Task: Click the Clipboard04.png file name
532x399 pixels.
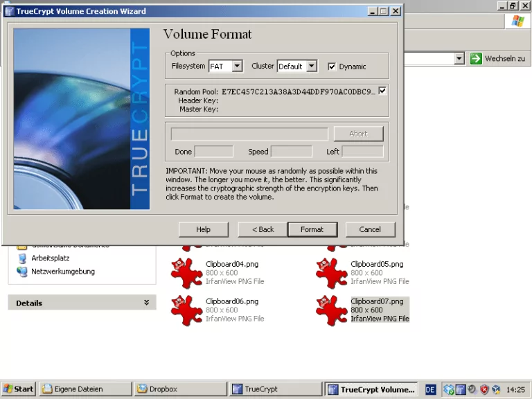Action: click(x=232, y=264)
